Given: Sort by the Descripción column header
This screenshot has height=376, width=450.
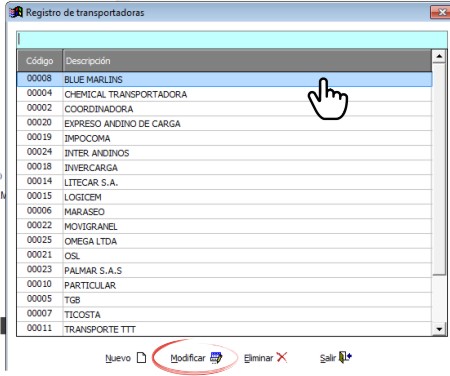Looking at the screenshot, I should coord(247,61).
